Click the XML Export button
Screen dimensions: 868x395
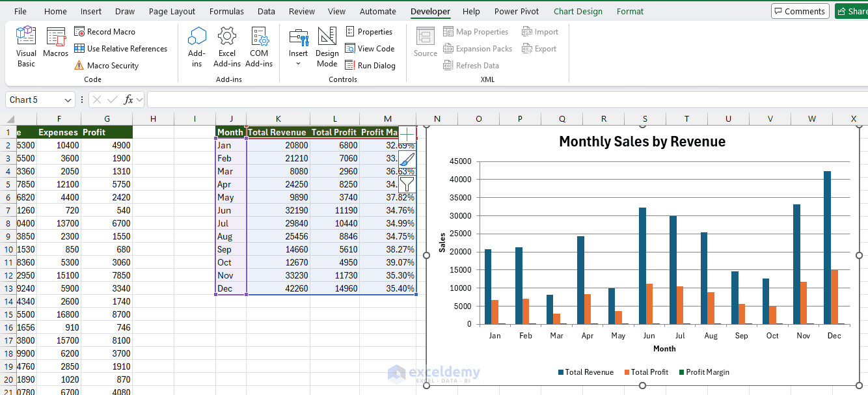coord(539,48)
